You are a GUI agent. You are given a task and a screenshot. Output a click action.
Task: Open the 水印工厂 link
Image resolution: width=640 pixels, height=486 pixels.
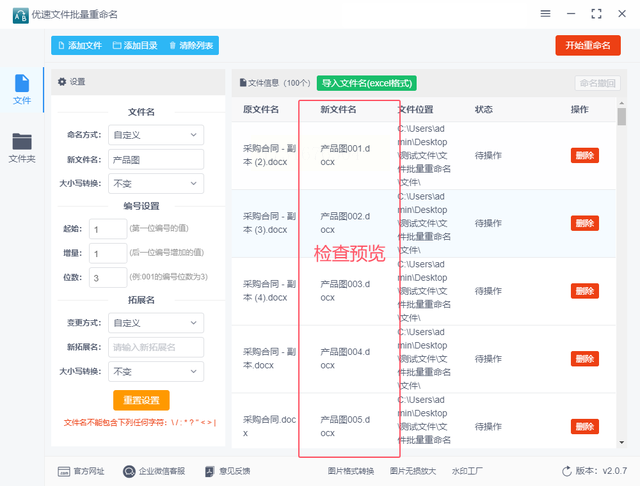pyautogui.click(x=467, y=471)
